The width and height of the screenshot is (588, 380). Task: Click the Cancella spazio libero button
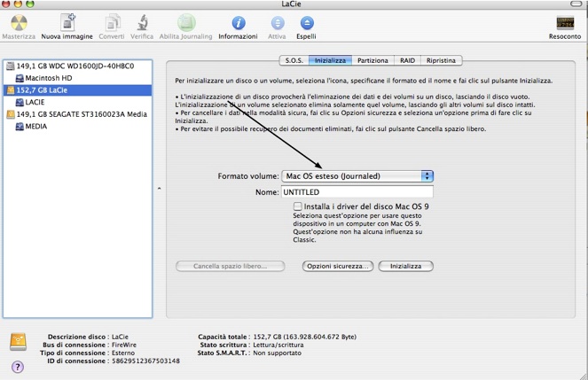click(231, 267)
